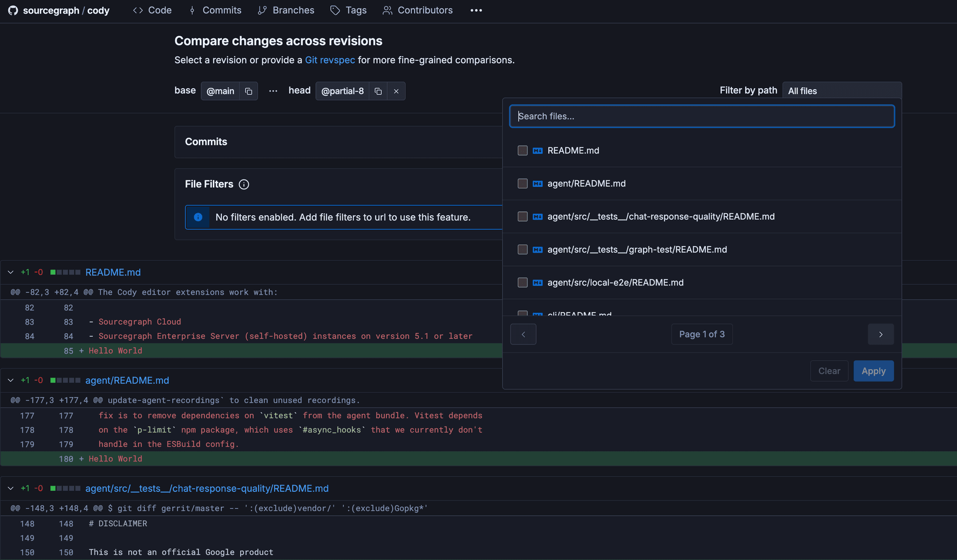957x560 pixels.
Task: Switch to the Commits tab
Action: click(x=215, y=10)
